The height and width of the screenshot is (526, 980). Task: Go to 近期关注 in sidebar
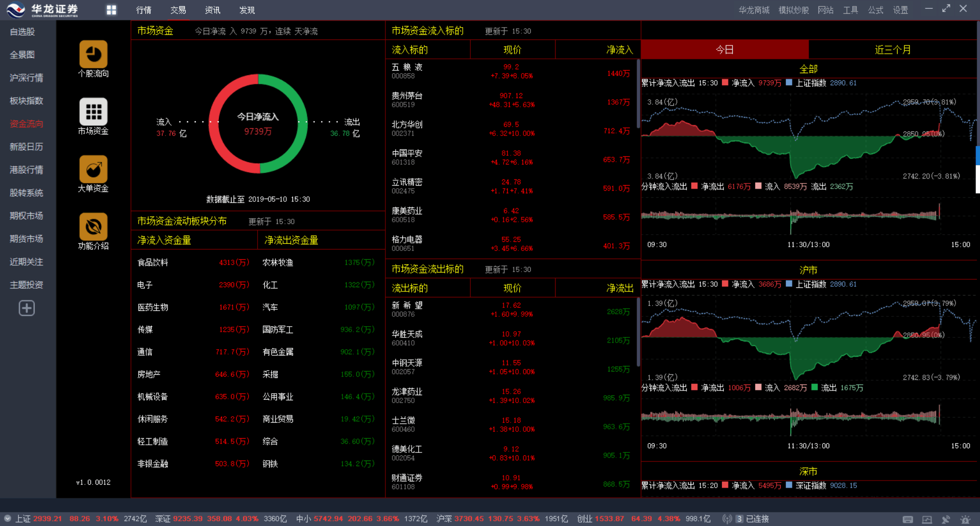click(x=27, y=262)
